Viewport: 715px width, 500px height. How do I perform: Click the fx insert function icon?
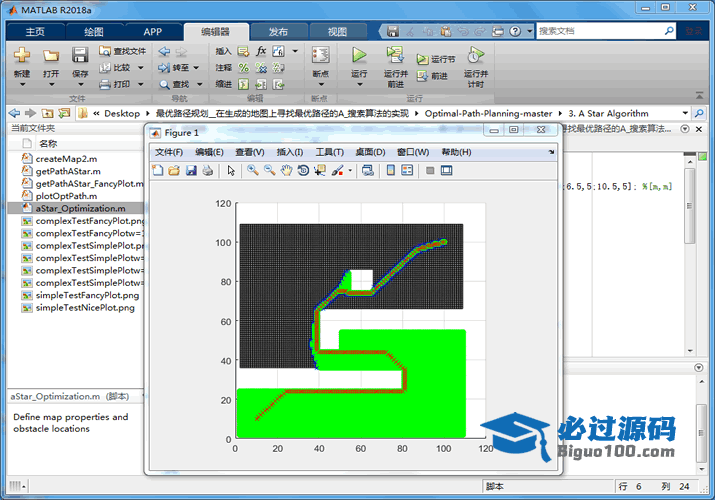click(261, 51)
